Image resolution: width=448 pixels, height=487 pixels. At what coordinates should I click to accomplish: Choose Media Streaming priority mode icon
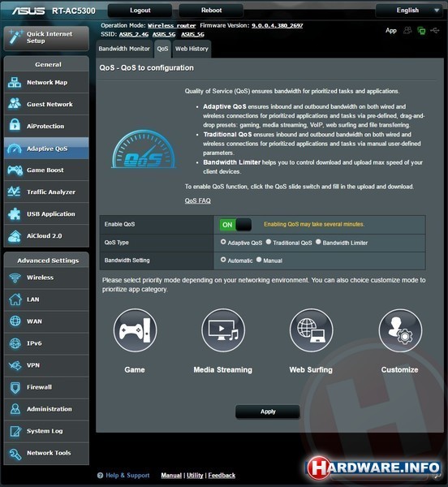[x=223, y=330]
